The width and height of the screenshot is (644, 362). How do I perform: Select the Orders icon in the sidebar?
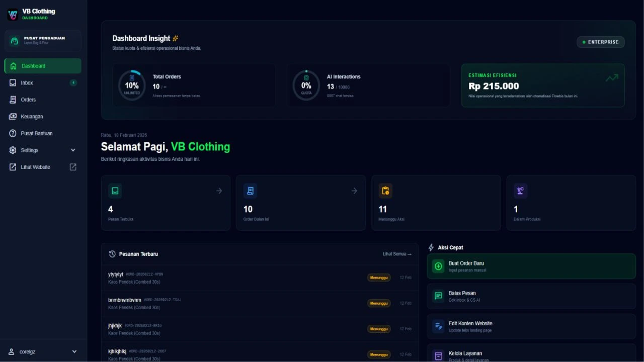click(x=13, y=99)
